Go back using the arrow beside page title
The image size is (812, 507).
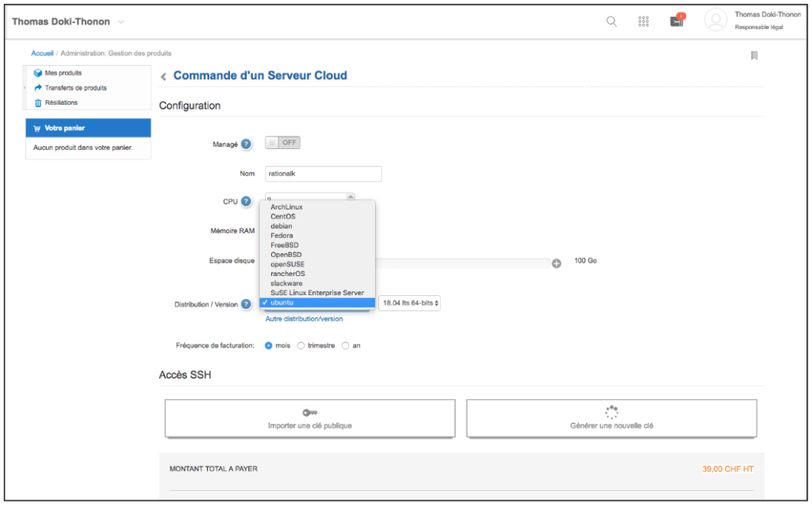(x=163, y=76)
